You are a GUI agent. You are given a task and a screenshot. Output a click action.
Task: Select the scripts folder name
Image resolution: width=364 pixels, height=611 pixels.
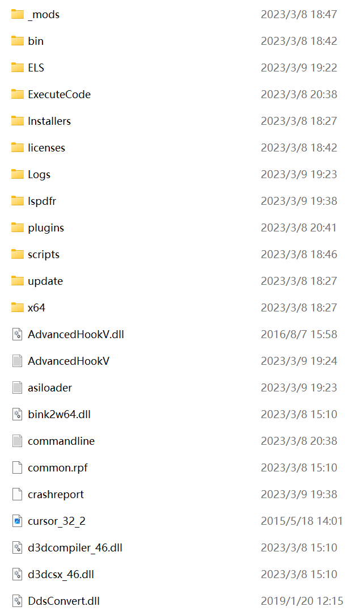44,255
